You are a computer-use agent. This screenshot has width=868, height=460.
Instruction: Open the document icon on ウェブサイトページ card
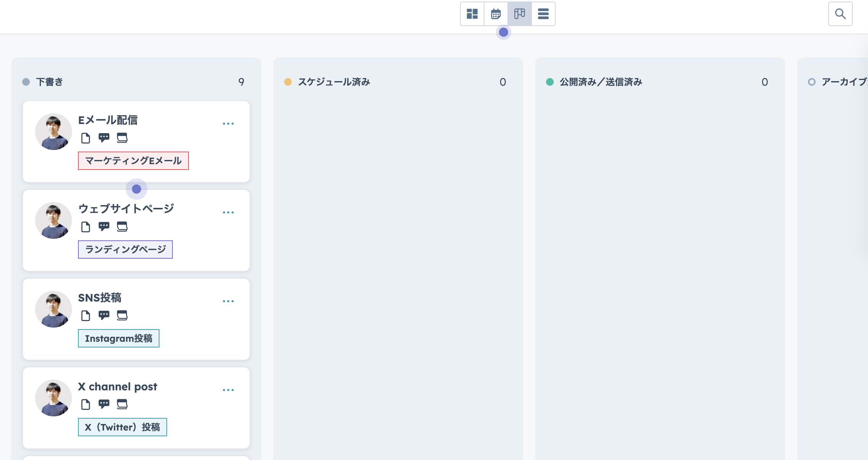[x=86, y=227]
